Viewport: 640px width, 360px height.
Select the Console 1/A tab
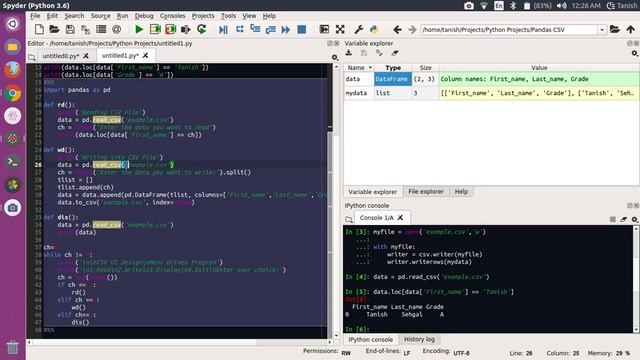(x=377, y=218)
